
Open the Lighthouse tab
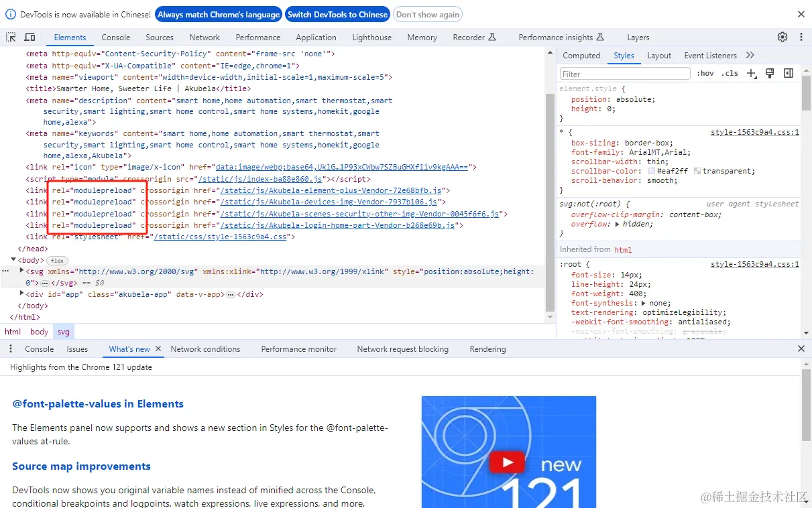[372, 38]
